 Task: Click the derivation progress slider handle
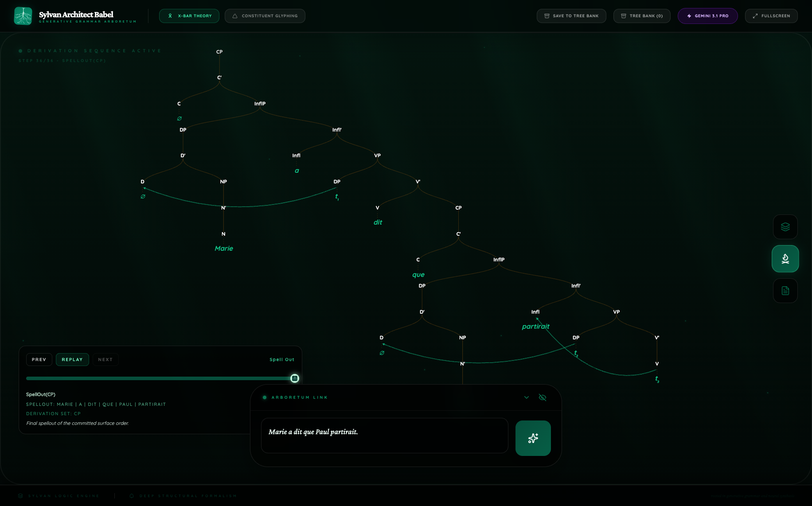tap(295, 378)
